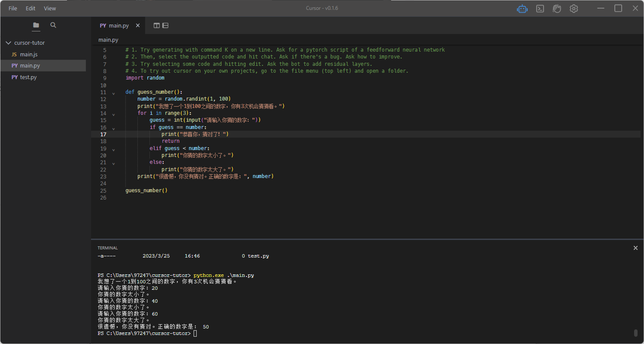Click 'python.exe .\main.py' command in terminal
This screenshot has height=344, width=644.
(224, 275)
